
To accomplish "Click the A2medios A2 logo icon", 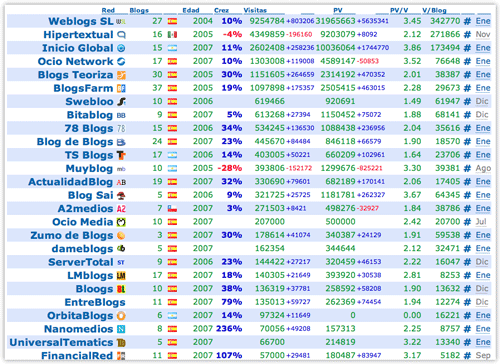I will [x=121, y=209].
